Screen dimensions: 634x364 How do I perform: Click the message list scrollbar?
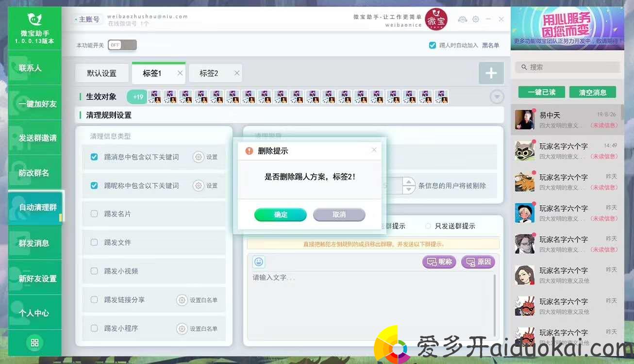(x=622, y=112)
